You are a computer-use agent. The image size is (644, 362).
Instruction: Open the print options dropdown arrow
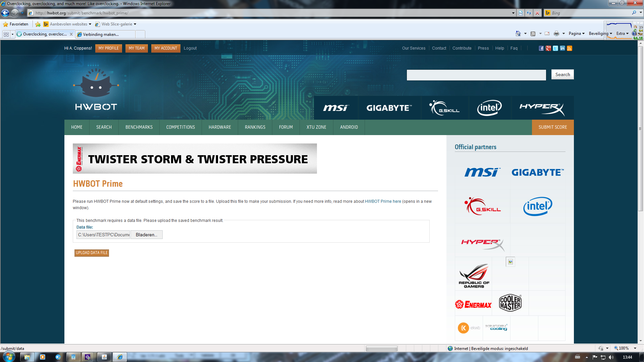click(563, 34)
